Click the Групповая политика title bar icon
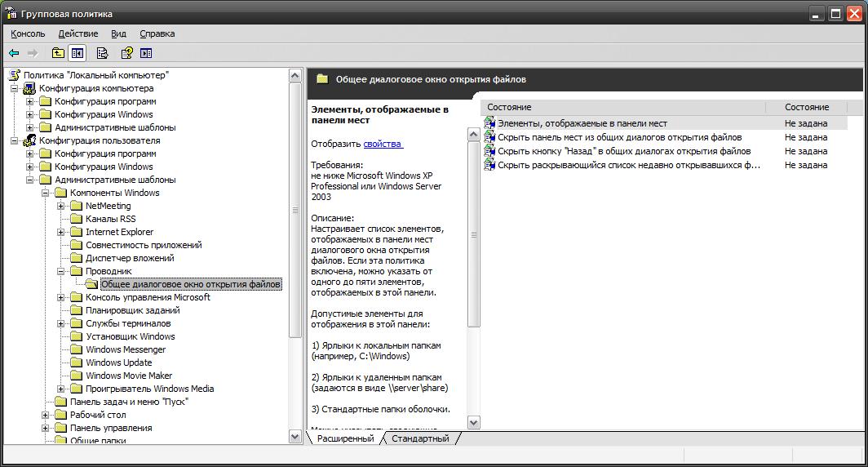Viewport: 868px width, 467px height. (x=11, y=13)
